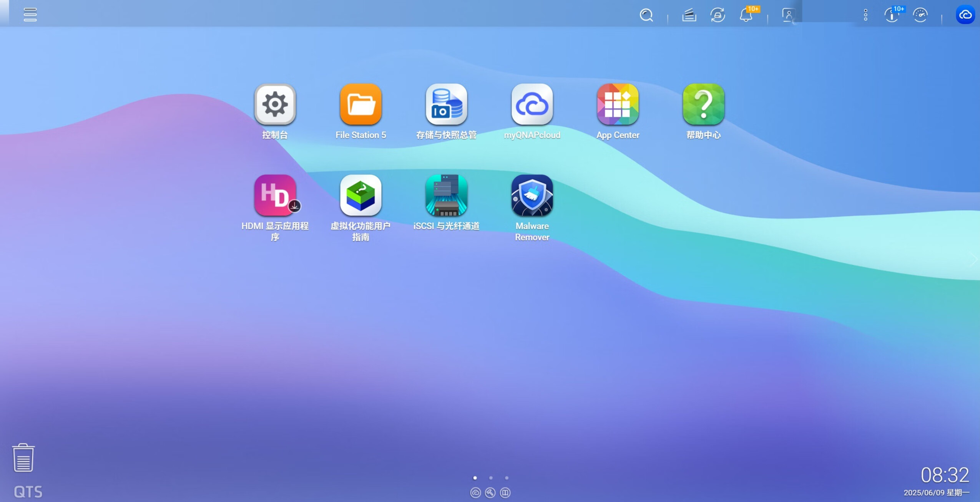The height and width of the screenshot is (502, 980).
Task: Switch to third desktop page dot
Action: click(x=507, y=478)
